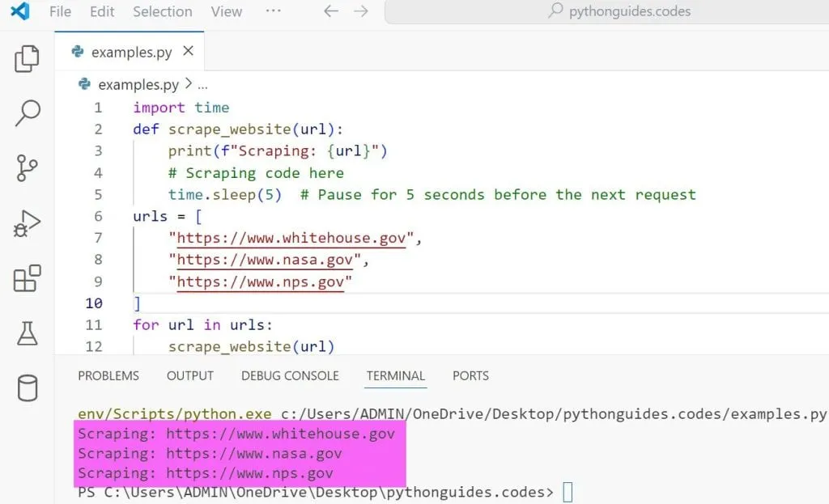Open the Explorer view in activity bar
The height and width of the screenshot is (504, 829).
tap(27, 59)
